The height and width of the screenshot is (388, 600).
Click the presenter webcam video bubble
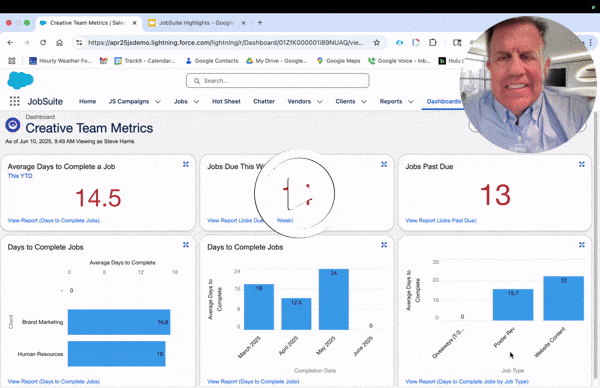click(x=527, y=84)
